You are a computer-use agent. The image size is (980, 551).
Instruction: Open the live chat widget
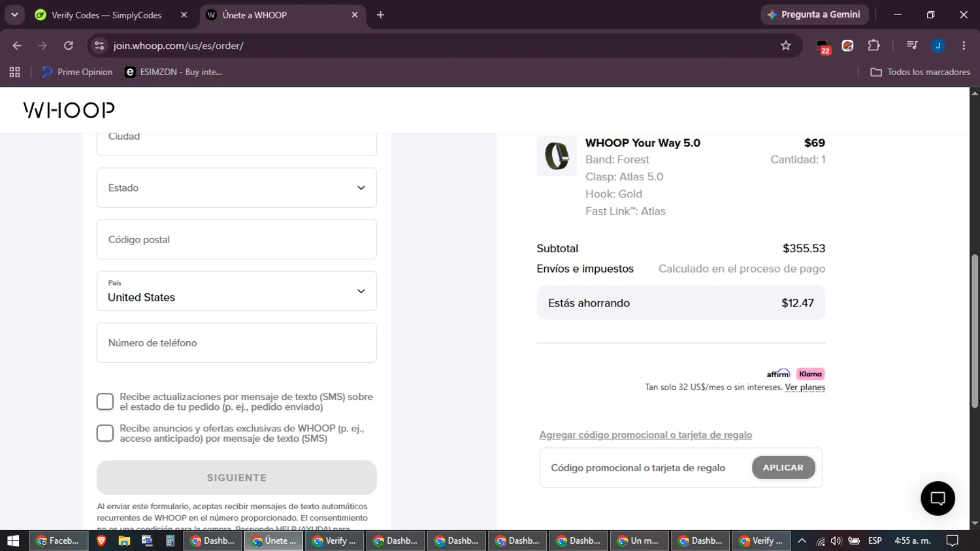[x=938, y=499]
